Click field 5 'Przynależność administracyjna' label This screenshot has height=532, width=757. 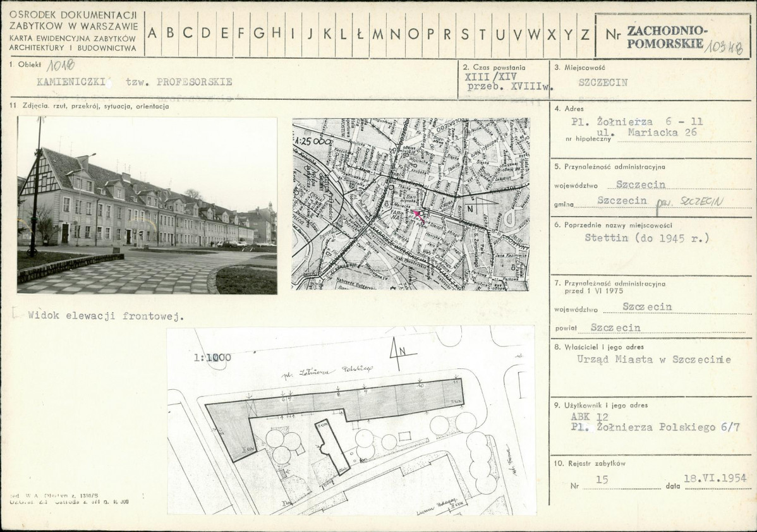pyautogui.click(x=610, y=167)
